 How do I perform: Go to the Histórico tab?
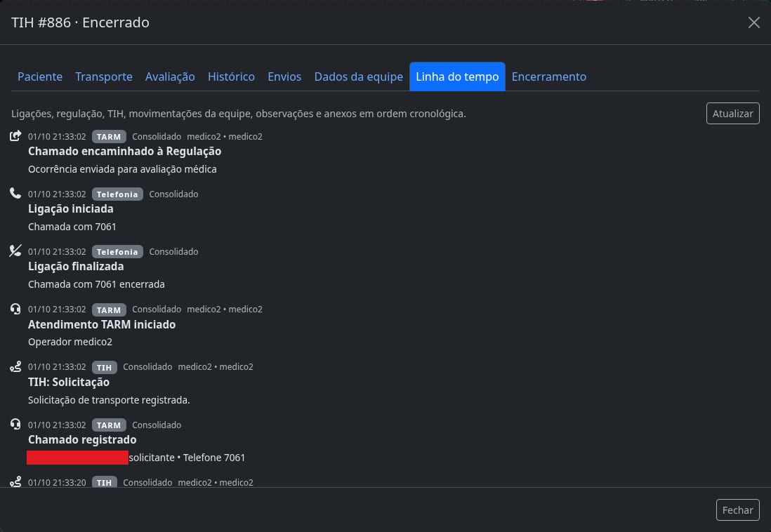click(231, 77)
